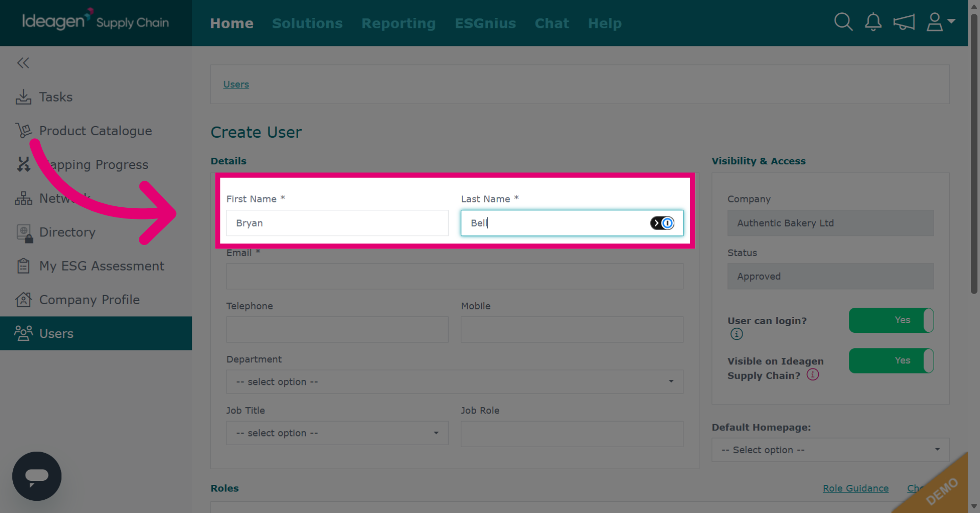Open the Reporting menu
The width and height of the screenshot is (980, 513).
tap(399, 23)
